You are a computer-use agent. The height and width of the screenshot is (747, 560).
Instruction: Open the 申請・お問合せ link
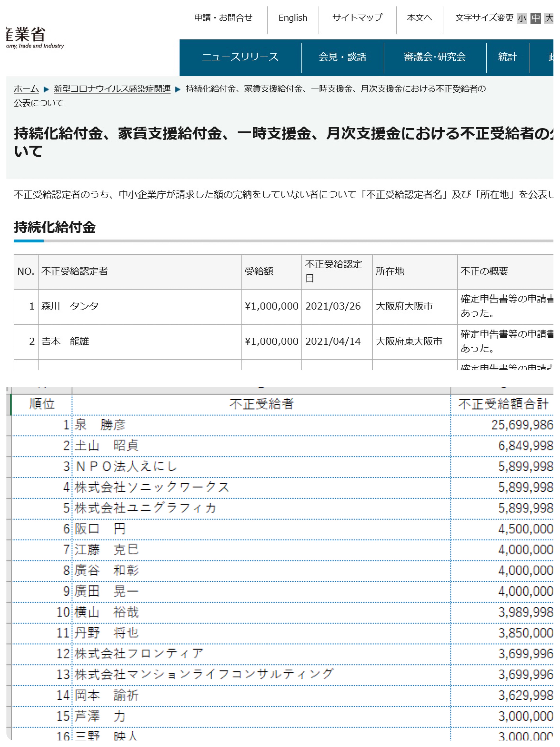pyautogui.click(x=223, y=18)
